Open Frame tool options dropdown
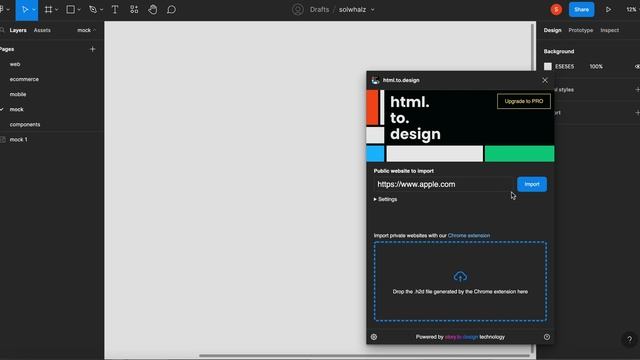The width and height of the screenshot is (640, 360). [x=56, y=10]
